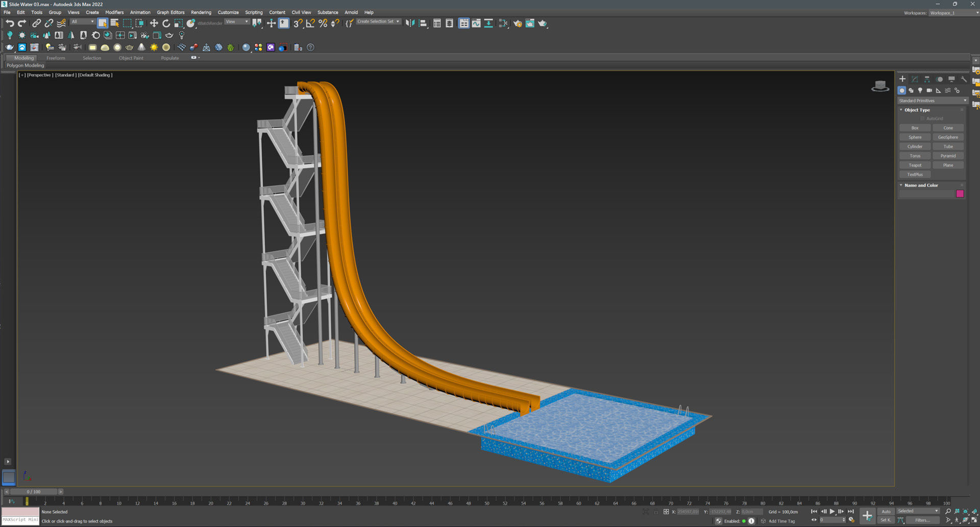Open the Workspaces dropdown
Screen dimensions: 980x527
(x=954, y=13)
